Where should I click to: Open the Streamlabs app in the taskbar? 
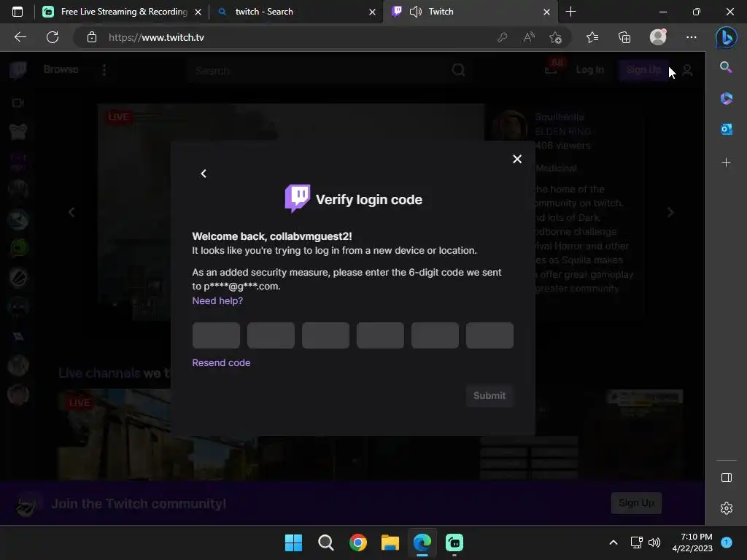pyautogui.click(x=454, y=542)
